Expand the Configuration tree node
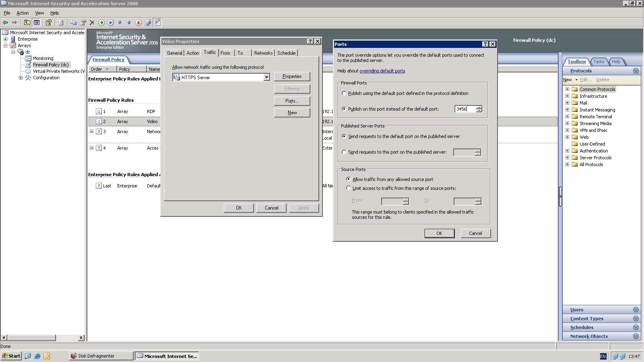Viewport: 644px width, 362px height. pyautogui.click(x=21, y=78)
